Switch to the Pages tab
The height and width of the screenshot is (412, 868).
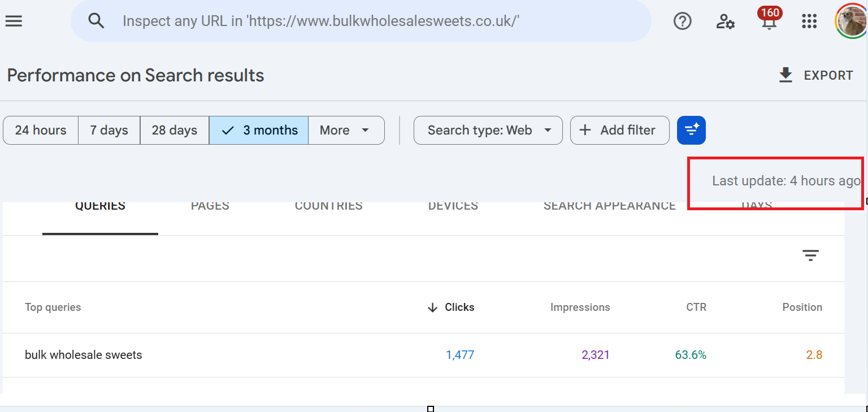click(x=210, y=206)
